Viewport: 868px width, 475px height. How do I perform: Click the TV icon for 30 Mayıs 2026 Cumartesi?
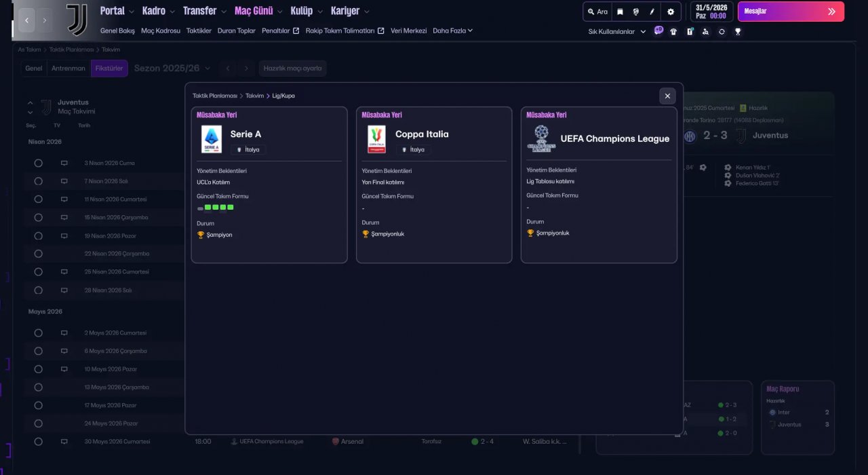[x=64, y=442]
